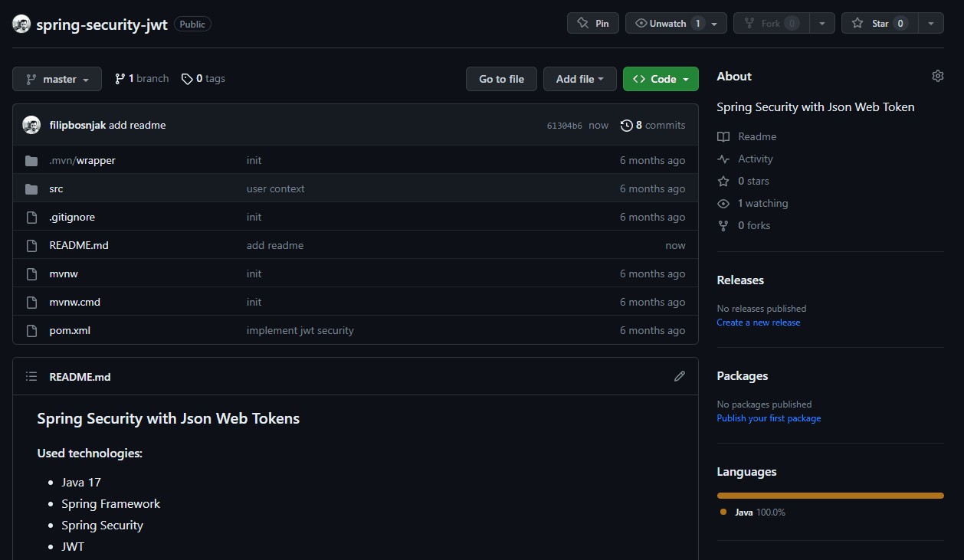Click the spring-security-jwt repository name
964x560 pixels.
tap(102, 24)
